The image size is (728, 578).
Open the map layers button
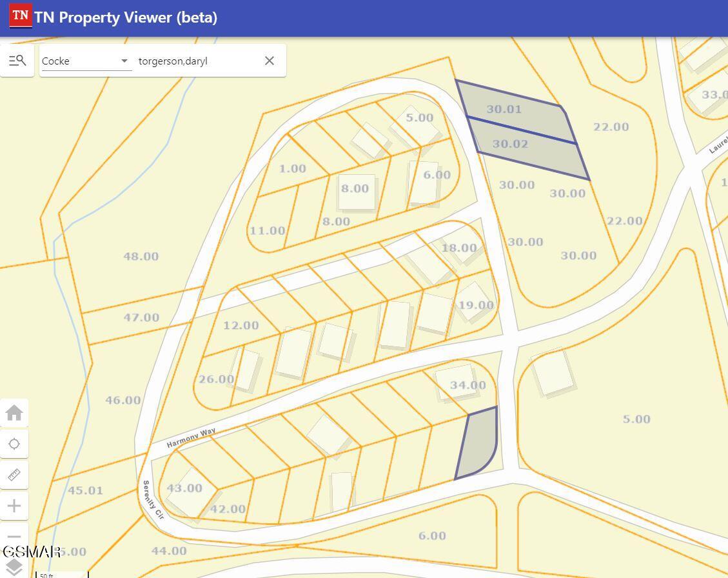tap(14, 566)
